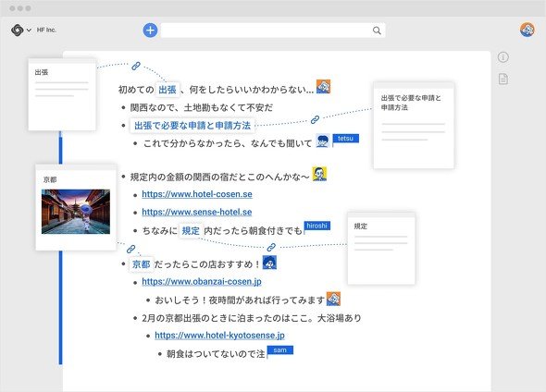
Task: Open the 規定 keyword link
Action: click(191, 230)
